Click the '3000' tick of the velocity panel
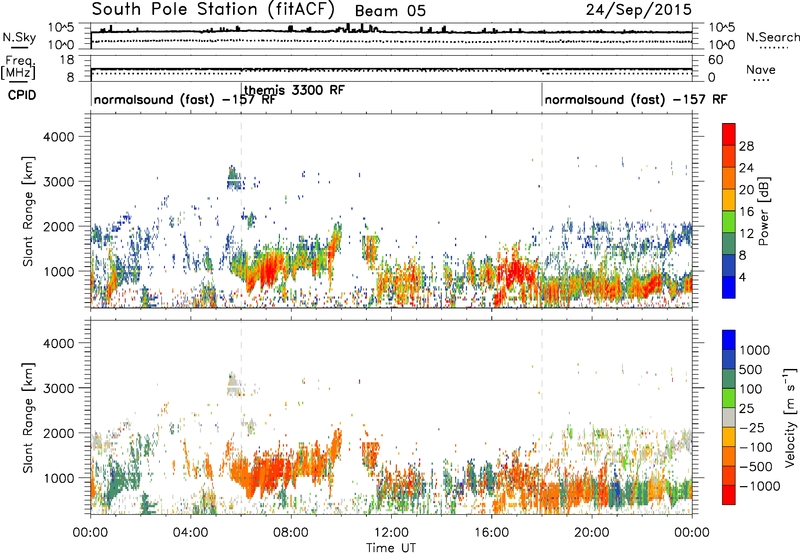 pos(58,388)
